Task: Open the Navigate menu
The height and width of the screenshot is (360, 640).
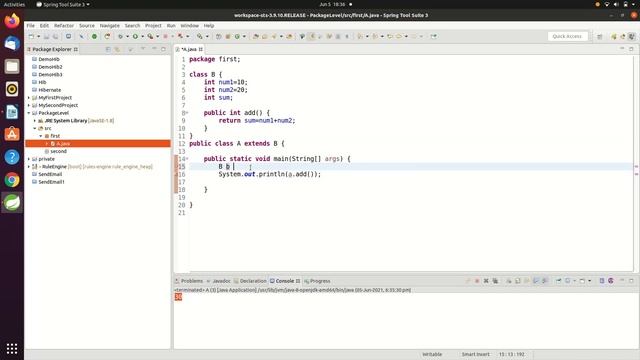Action: pos(110,25)
